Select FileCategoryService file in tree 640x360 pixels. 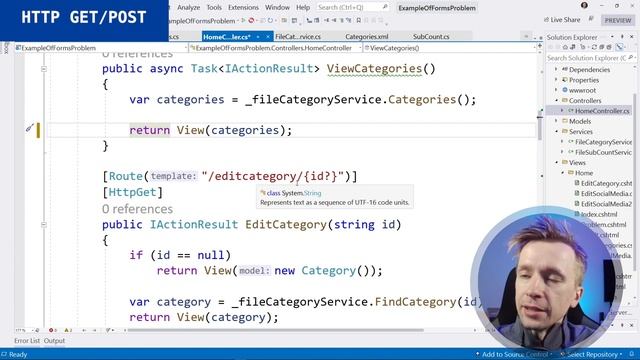[x=603, y=142]
